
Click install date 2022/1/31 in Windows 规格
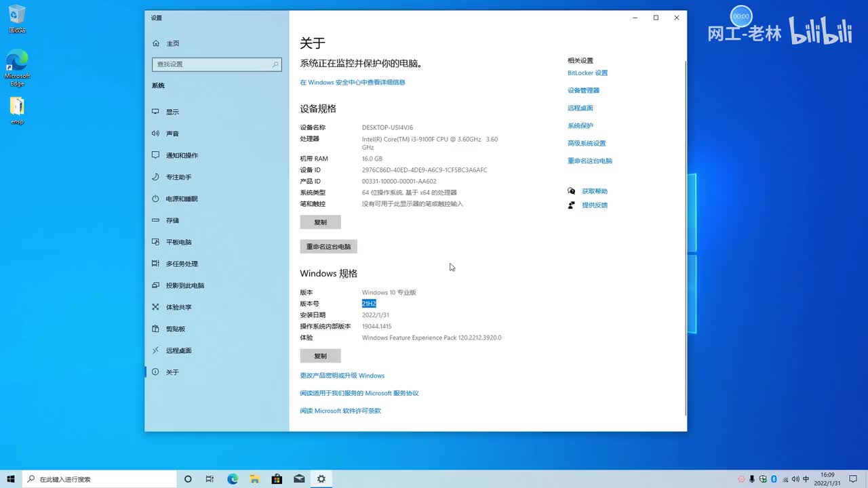(x=376, y=315)
